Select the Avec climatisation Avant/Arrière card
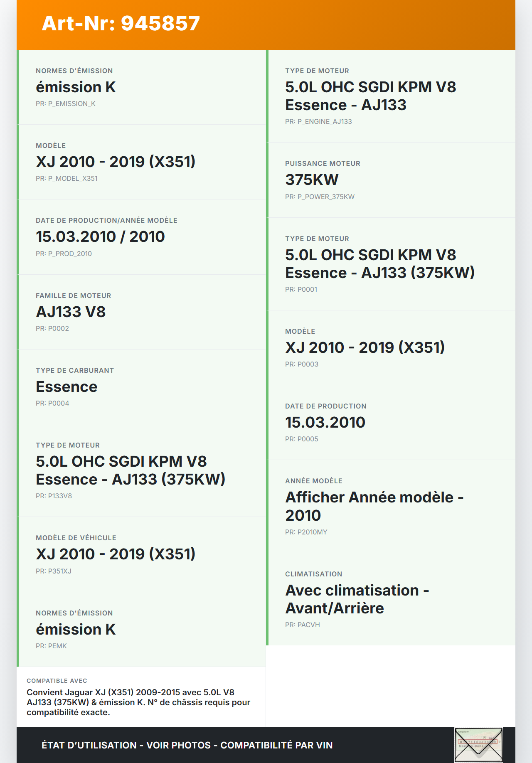The width and height of the screenshot is (532, 763). click(x=391, y=599)
